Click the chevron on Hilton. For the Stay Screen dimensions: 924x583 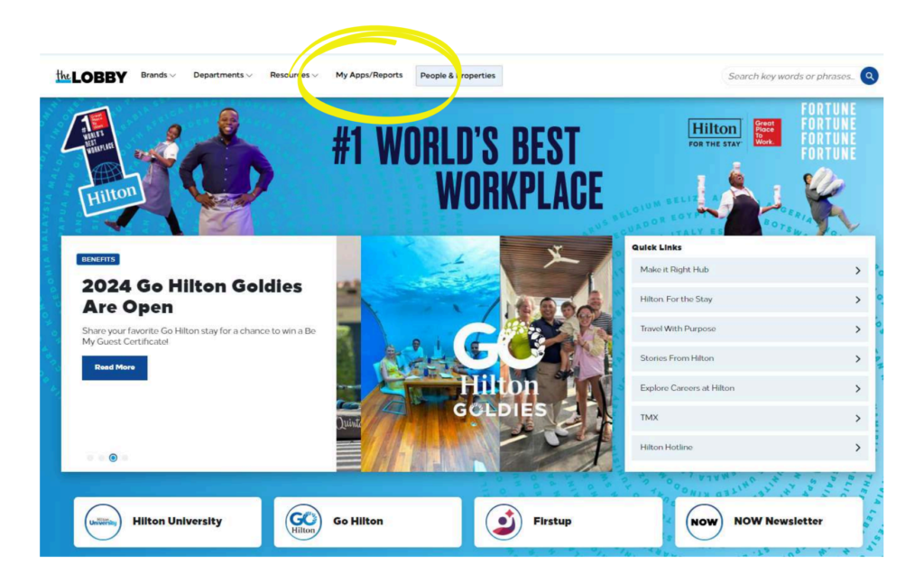pos(858,300)
